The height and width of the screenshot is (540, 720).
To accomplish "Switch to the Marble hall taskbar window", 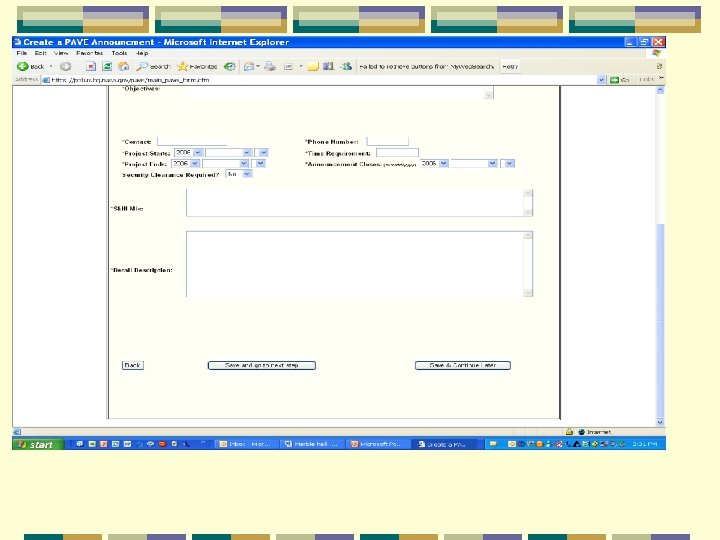I will point(312,444).
